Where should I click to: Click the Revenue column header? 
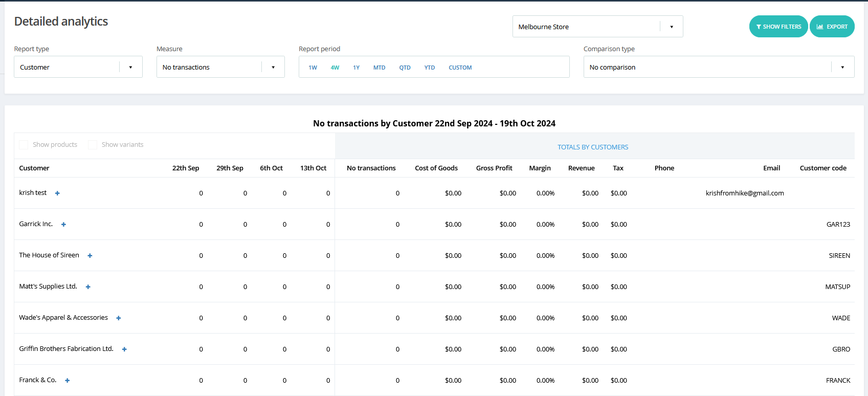(x=582, y=168)
